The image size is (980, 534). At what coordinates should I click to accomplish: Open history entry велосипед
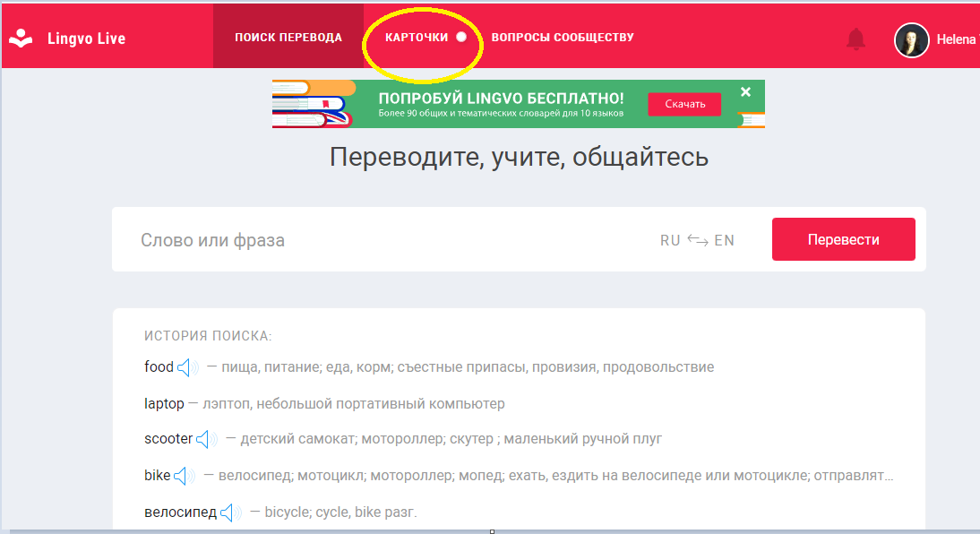[180, 512]
